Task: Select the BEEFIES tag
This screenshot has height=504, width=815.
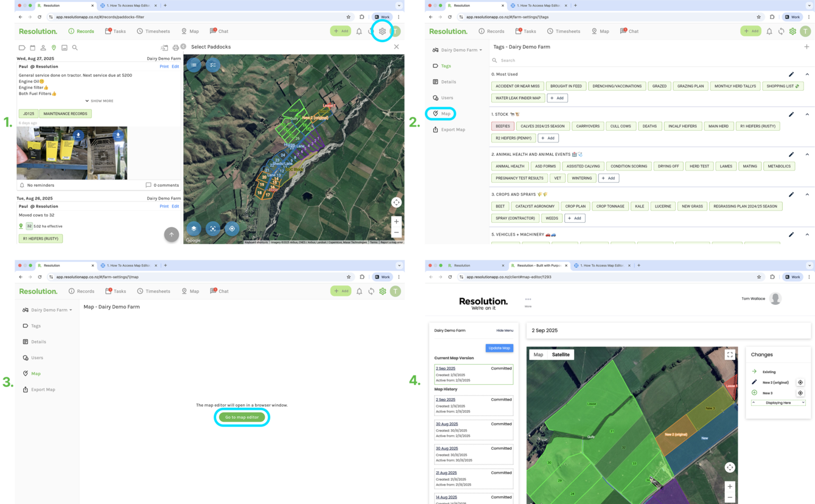Action: click(503, 126)
